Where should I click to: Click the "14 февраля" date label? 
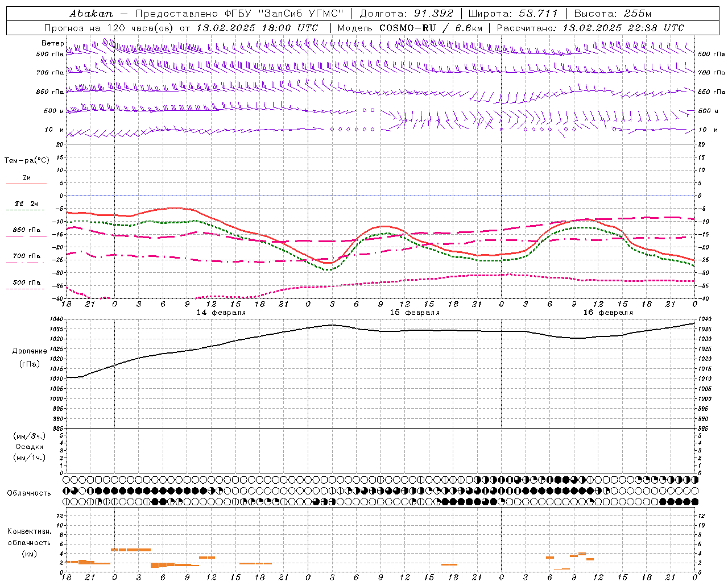click(x=221, y=313)
